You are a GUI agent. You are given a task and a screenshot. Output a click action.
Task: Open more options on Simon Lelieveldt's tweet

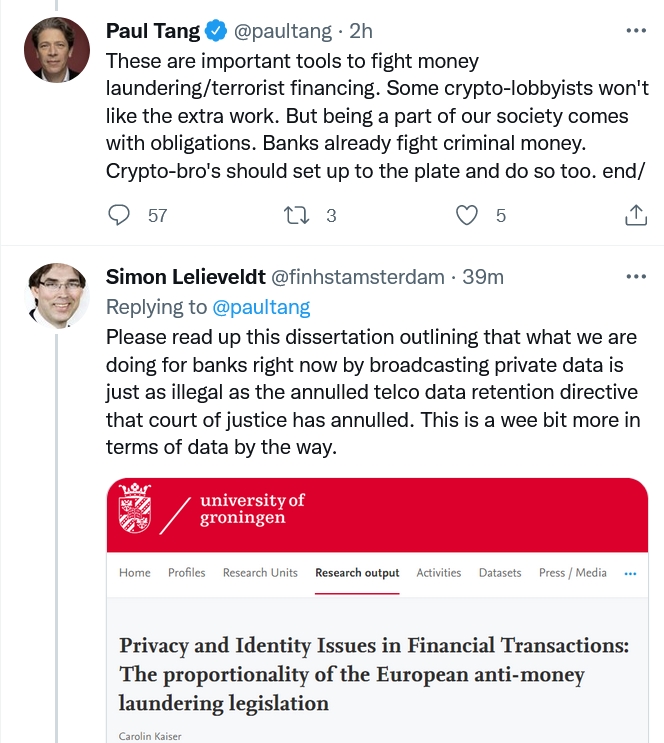point(636,276)
